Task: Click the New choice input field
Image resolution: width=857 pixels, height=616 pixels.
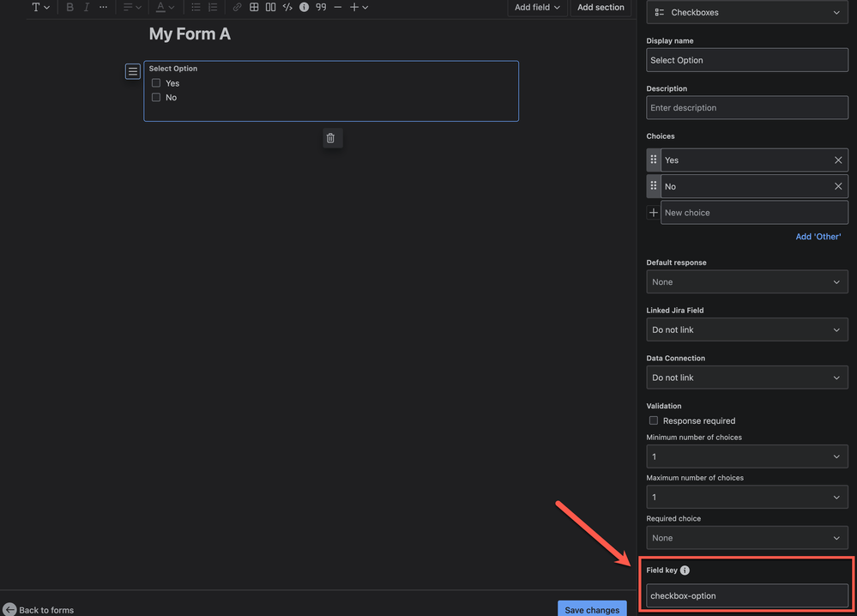Action: pyautogui.click(x=753, y=212)
